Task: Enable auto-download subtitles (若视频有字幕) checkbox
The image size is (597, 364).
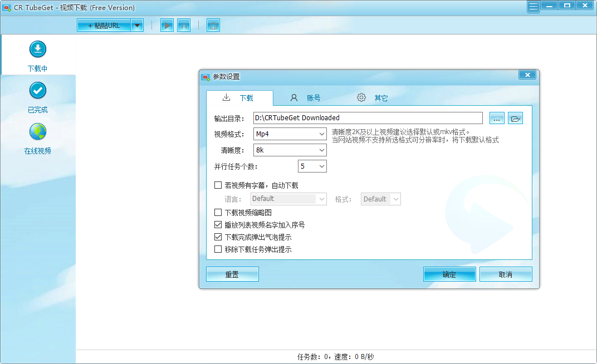Action: [218, 185]
